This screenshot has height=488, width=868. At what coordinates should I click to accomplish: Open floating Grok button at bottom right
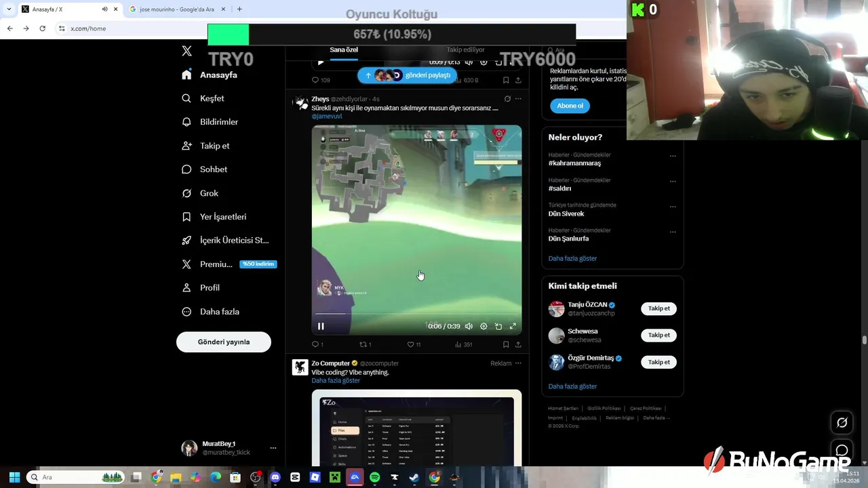[x=842, y=422]
